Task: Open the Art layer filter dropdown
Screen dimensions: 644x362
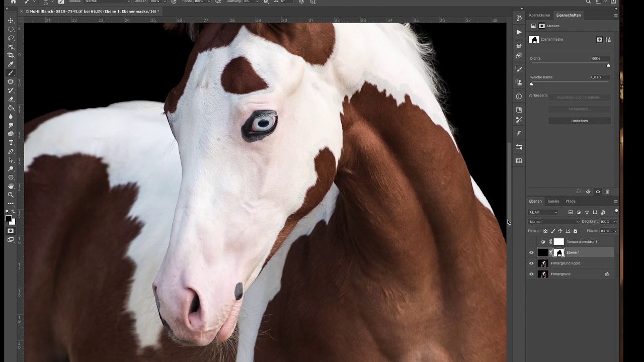Action: (543, 213)
